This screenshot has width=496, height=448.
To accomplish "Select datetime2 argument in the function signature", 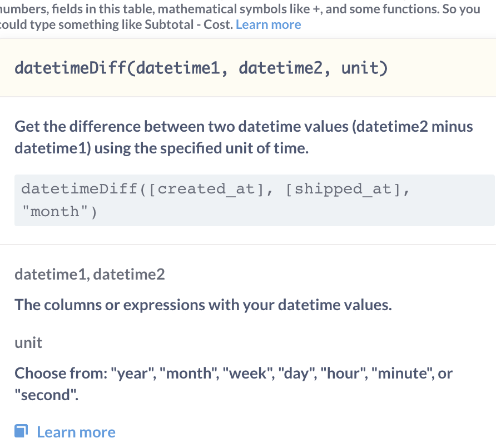I will click(284, 68).
